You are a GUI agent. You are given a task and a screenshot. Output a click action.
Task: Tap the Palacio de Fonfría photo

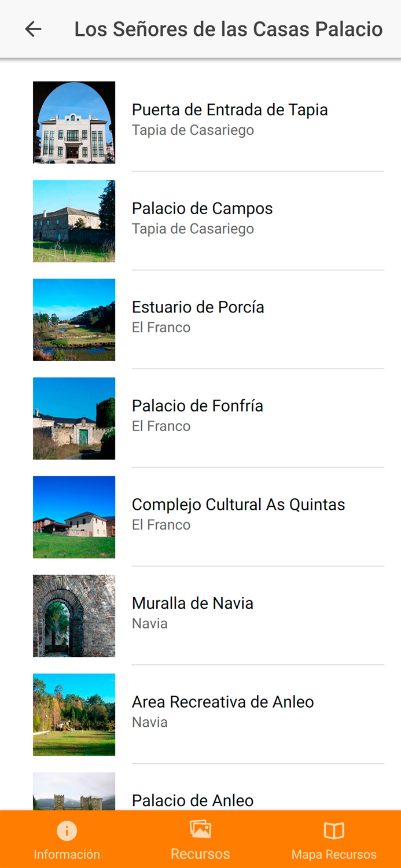coord(74,418)
